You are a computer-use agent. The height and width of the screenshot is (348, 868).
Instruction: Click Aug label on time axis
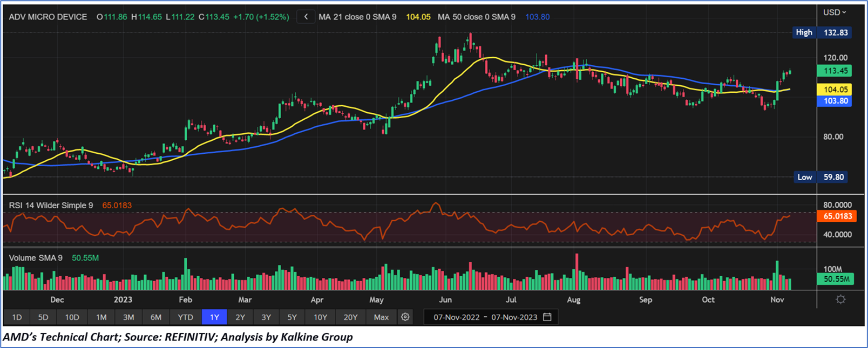pos(574,299)
